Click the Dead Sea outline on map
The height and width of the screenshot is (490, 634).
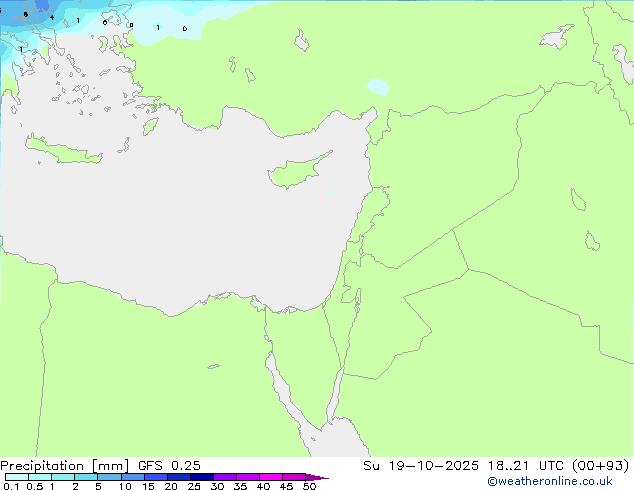357,300
